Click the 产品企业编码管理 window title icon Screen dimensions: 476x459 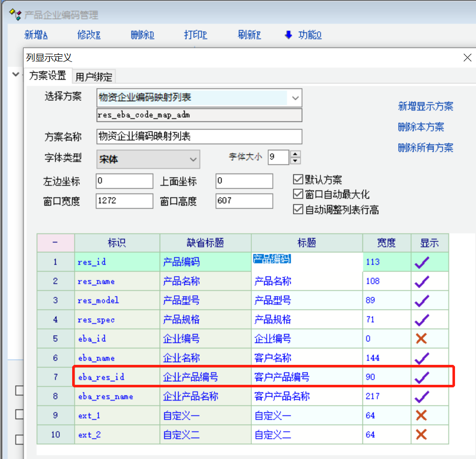click(15, 15)
